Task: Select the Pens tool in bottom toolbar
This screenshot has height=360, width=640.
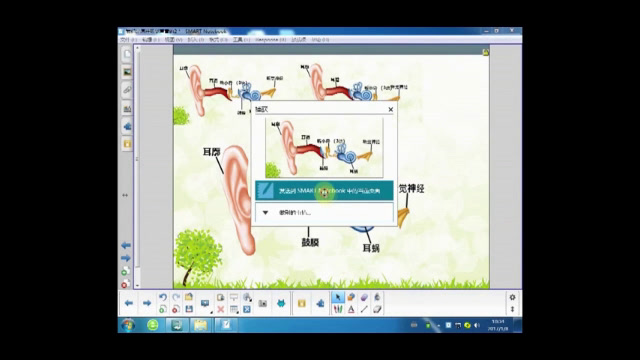Action: [338, 309]
